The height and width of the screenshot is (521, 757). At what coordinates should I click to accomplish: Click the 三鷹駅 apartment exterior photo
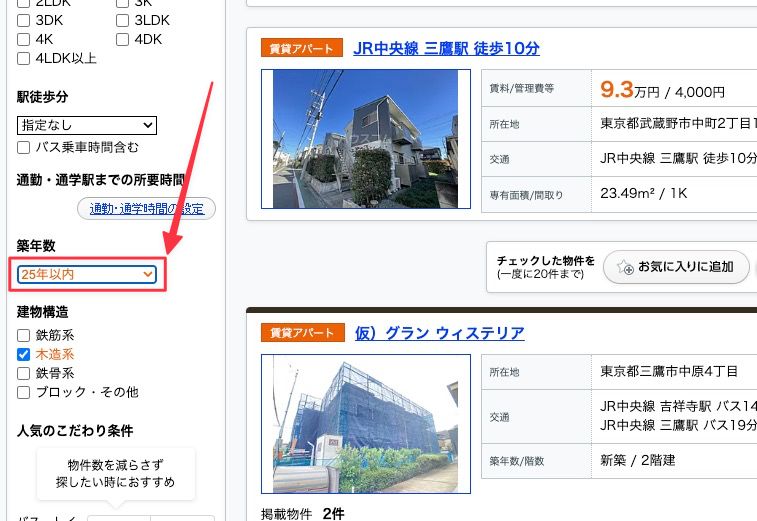365,139
